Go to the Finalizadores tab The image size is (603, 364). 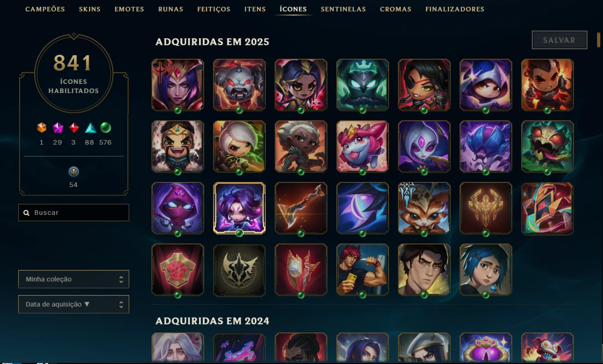click(x=455, y=9)
